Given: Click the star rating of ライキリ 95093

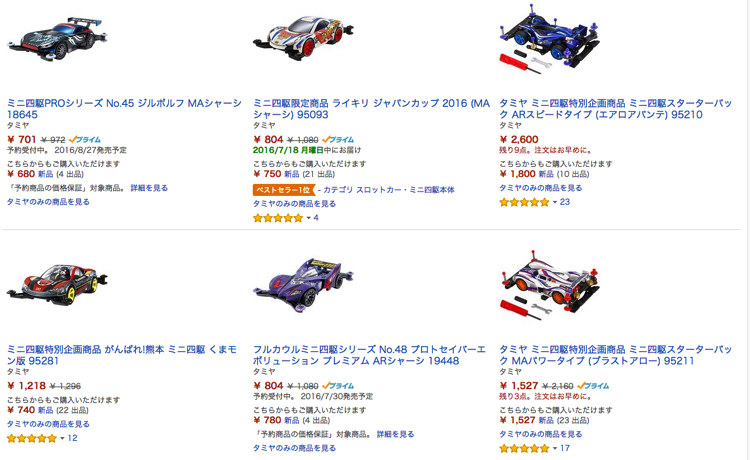Looking at the screenshot, I should (278, 218).
